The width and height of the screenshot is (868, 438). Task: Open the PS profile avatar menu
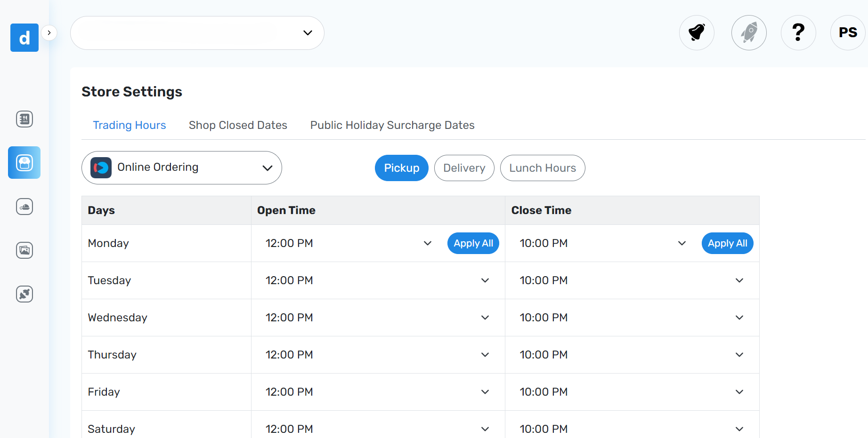[848, 32]
